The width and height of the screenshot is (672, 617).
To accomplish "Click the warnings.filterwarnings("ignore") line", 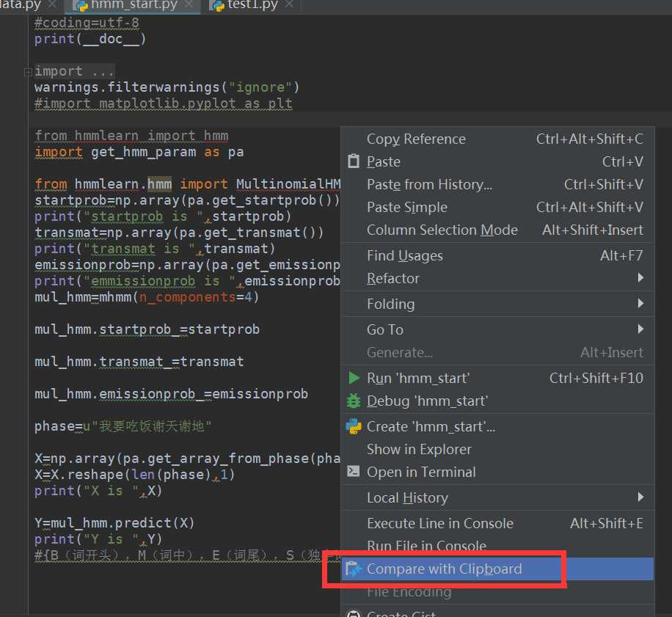I will pos(167,87).
